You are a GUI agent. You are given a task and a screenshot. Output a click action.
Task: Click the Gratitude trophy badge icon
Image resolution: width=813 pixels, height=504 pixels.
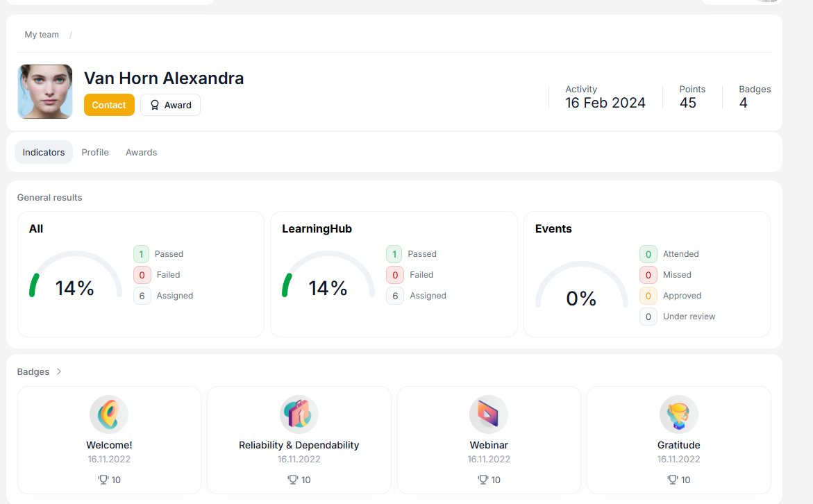pyautogui.click(x=678, y=414)
